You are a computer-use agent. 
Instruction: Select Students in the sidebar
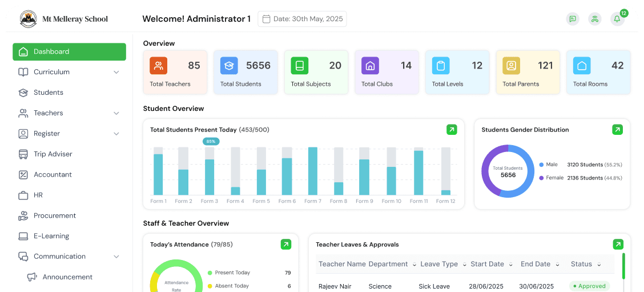pos(48,93)
